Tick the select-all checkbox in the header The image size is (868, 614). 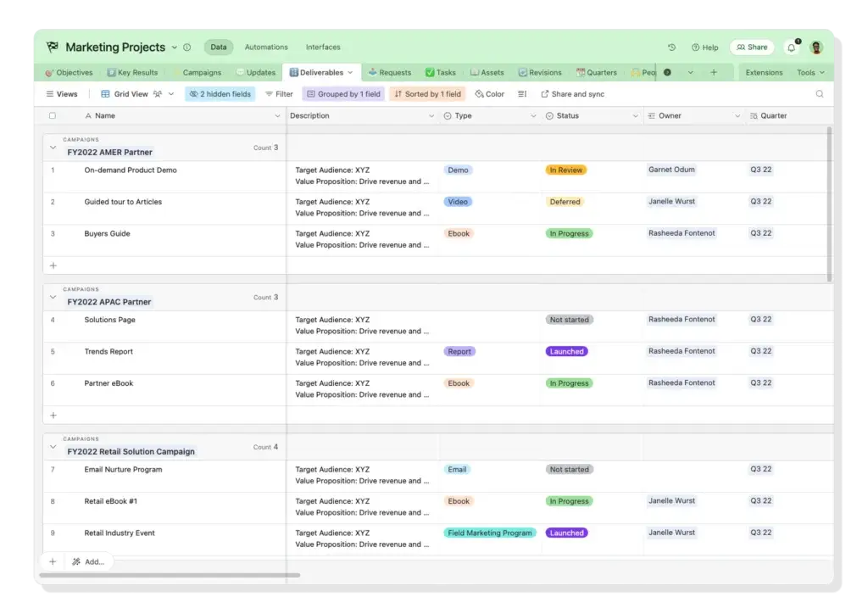53,115
